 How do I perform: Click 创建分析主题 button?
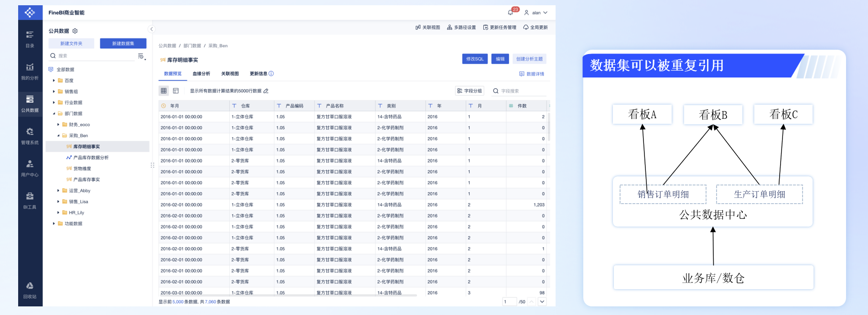click(529, 59)
